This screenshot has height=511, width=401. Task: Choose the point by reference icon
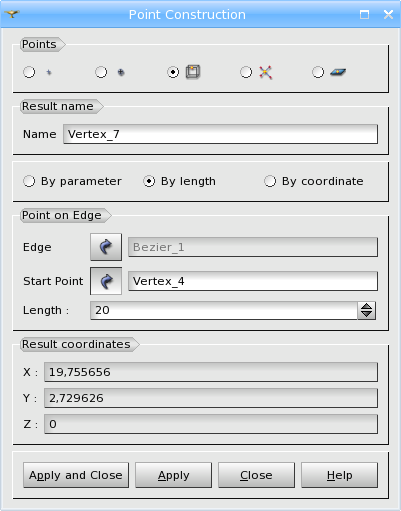(x=121, y=72)
